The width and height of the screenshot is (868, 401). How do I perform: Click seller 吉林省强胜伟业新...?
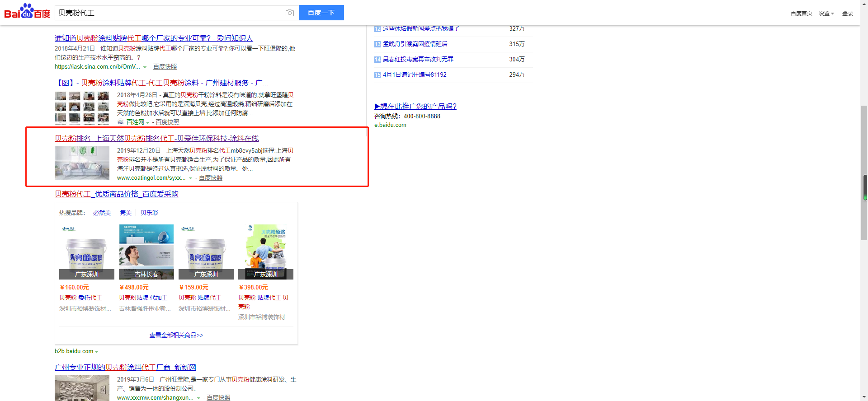(145, 309)
